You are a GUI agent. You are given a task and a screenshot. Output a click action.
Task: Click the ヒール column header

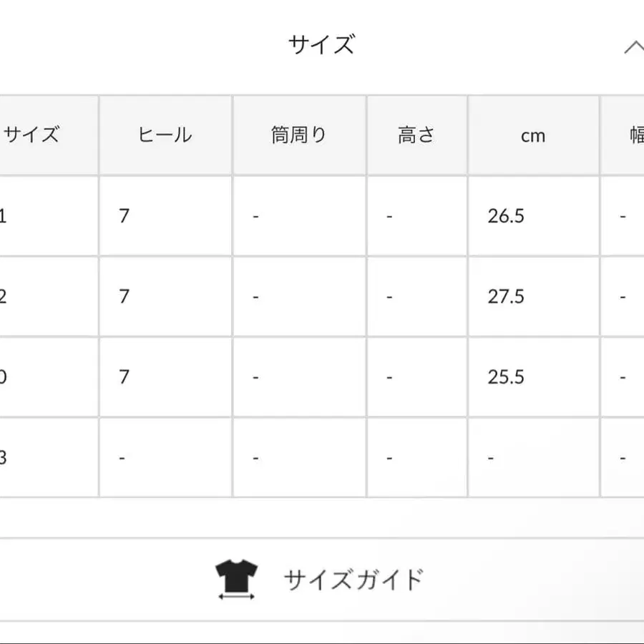tap(165, 135)
